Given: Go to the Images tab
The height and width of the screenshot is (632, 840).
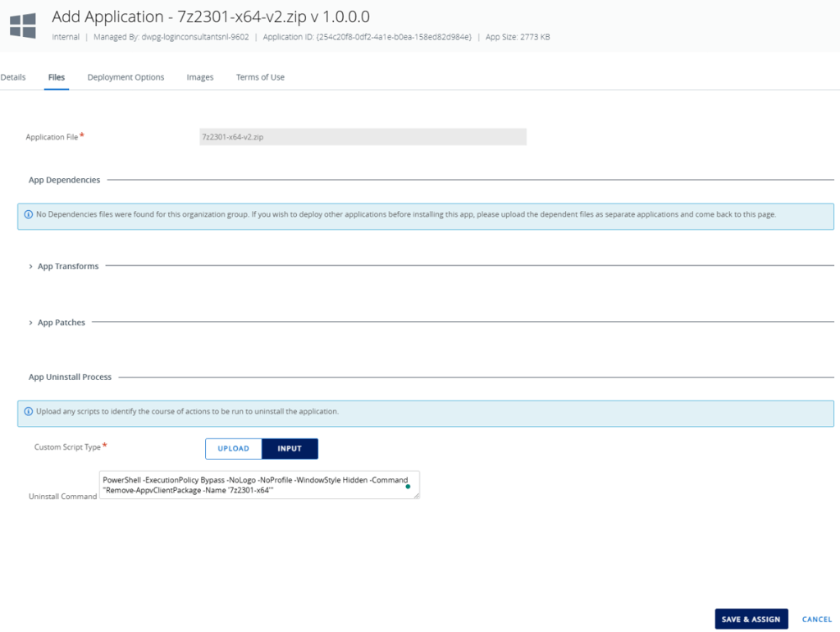Looking at the screenshot, I should click(x=199, y=77).
